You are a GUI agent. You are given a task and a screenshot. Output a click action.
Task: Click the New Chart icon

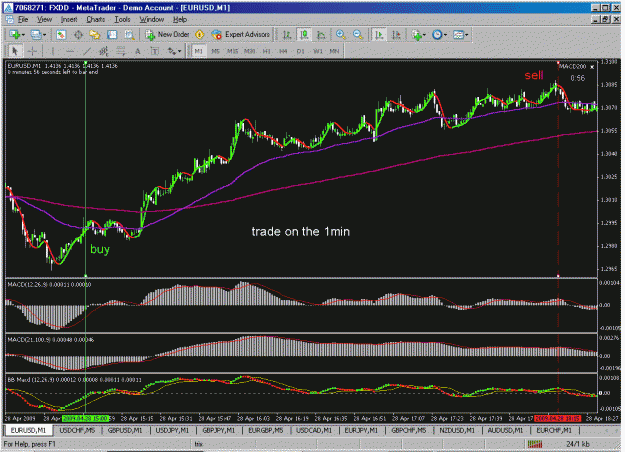pos(15,35)
